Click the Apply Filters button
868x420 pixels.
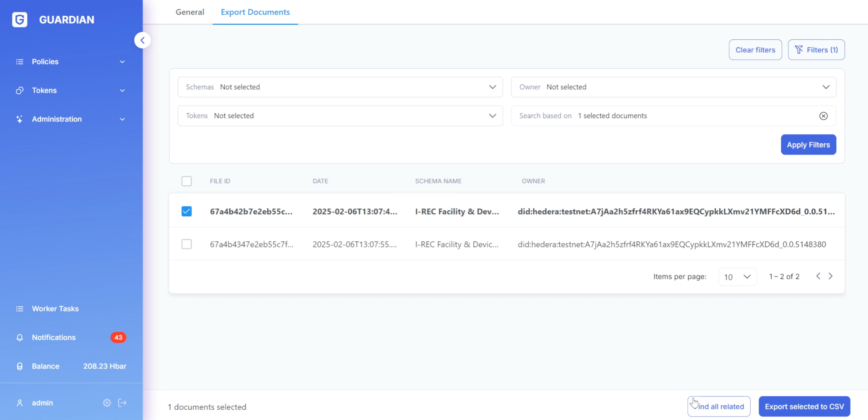click(x=808, y=145)
